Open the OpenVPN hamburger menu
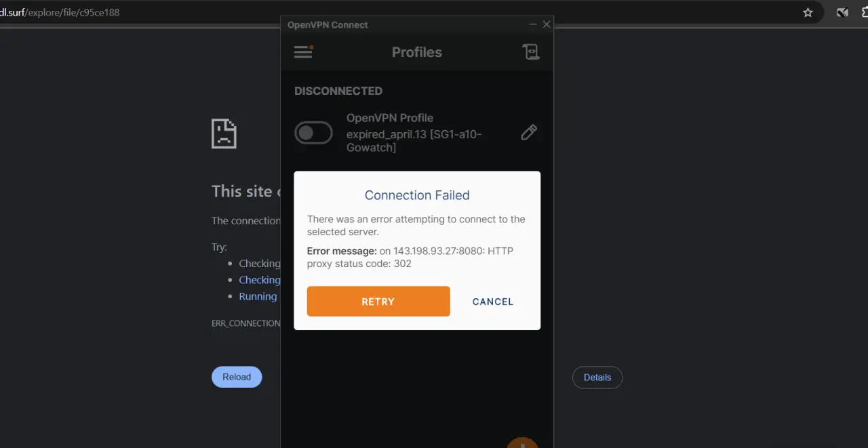Viewport: 868px width, 448px height. (303, 52)
